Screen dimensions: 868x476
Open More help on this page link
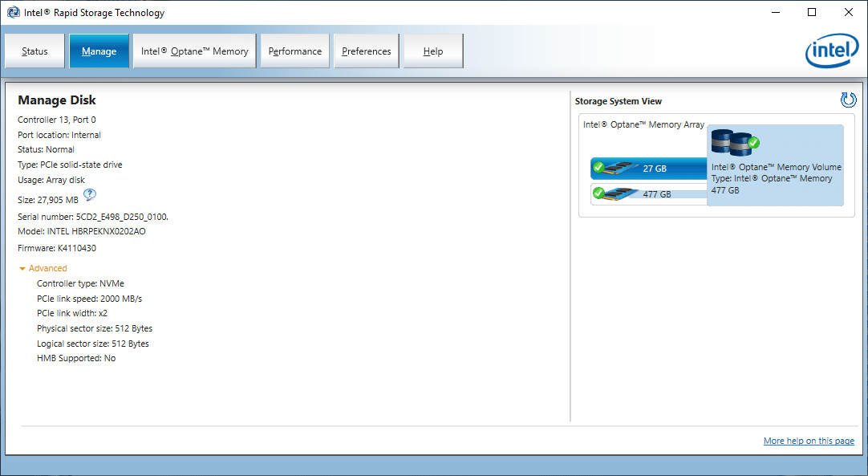(x=809, y=441)
